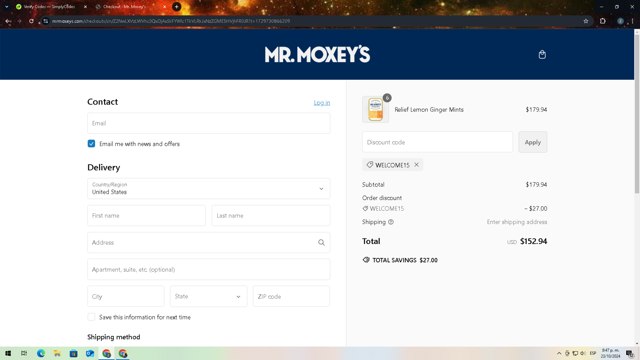
Task: Click the ZIP code field
Action: click(291, 296)
